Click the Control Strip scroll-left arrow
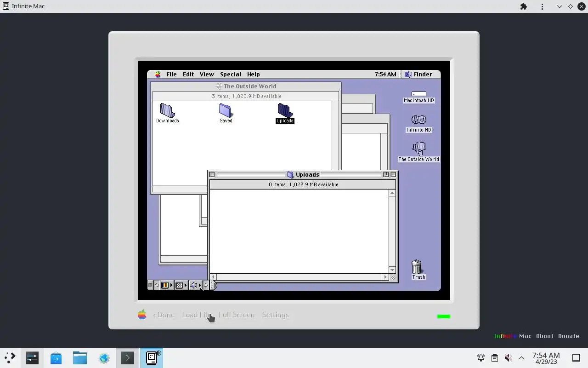This screenshot has height=368, width=588. (157, 285)
